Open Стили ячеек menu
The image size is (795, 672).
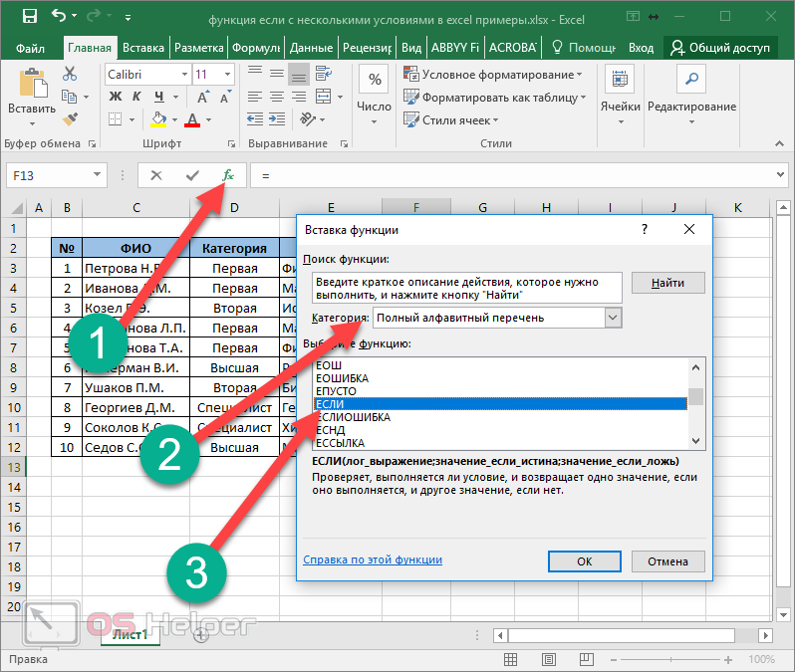(x=451, y=120)
